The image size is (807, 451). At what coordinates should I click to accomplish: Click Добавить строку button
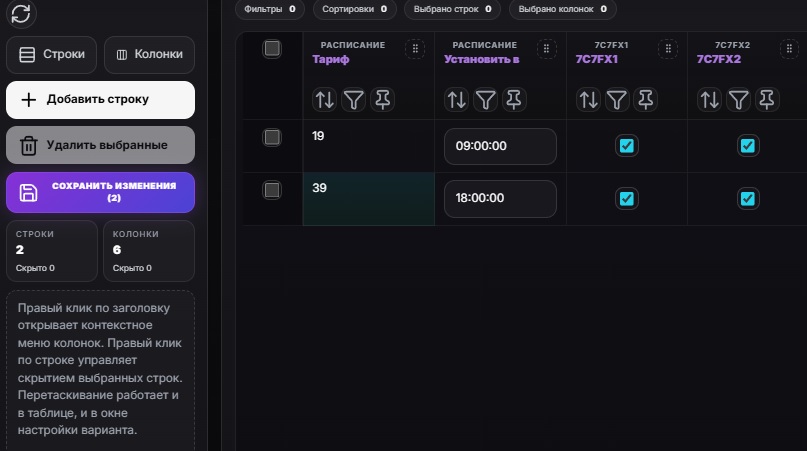click(x=100, y=99)
